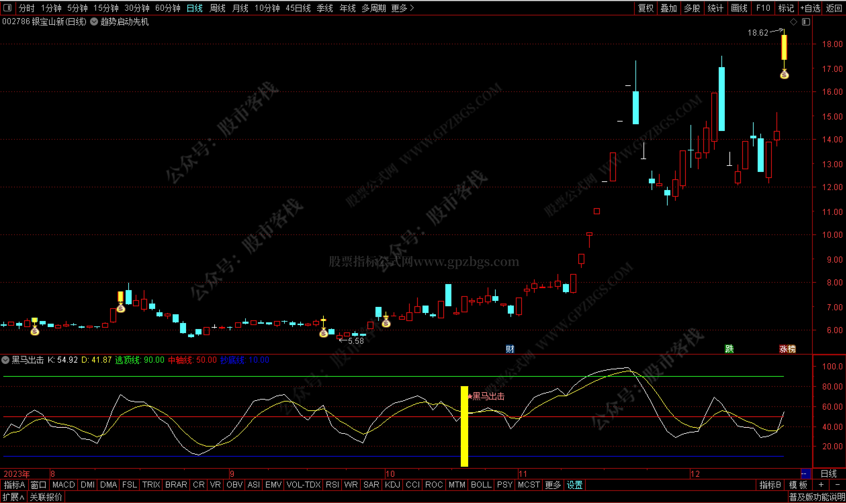The image size is (846, 504).
Task: Switch to 周线 weekly chart
Action: coord(217,8)
